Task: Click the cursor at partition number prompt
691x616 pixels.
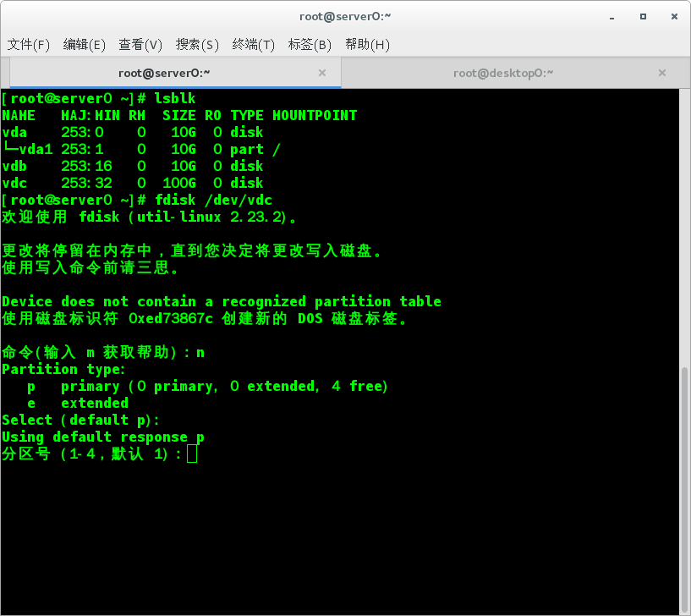Action: pos(192,454)
